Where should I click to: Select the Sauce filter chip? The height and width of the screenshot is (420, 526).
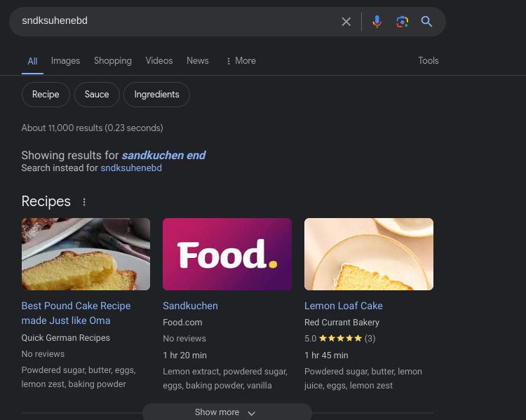point(97,95)
